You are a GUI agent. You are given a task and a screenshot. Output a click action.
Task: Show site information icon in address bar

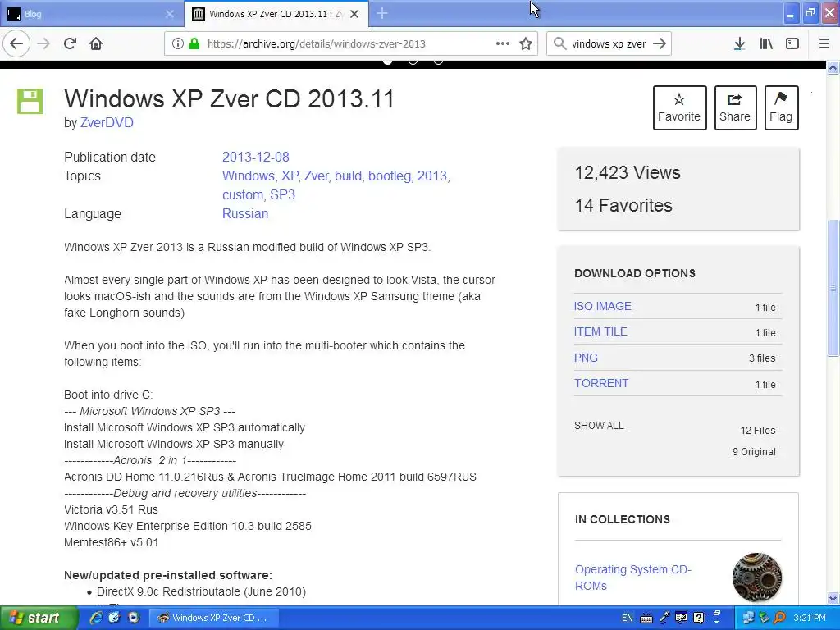point(178,43)
